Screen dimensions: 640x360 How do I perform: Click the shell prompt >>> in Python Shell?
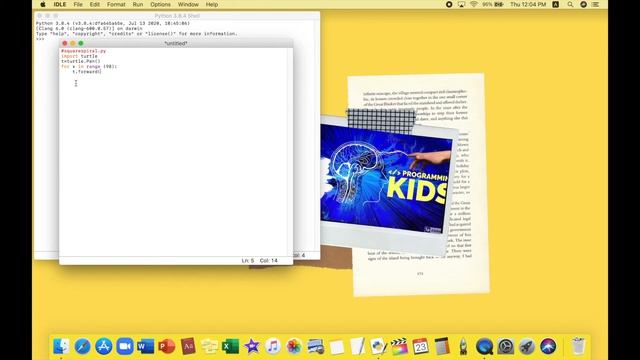(40, 39)
